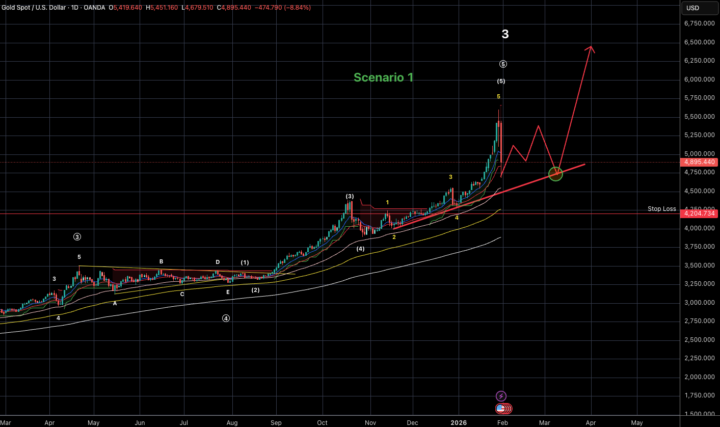Screen dimensions: 720x427
Task: Select the '(4)' wave label
Action: click(x=360, y=249)
